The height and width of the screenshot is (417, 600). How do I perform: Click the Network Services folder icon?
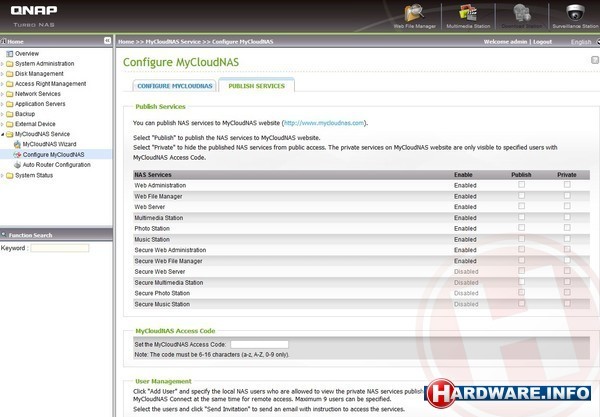[x=10, y=94]
